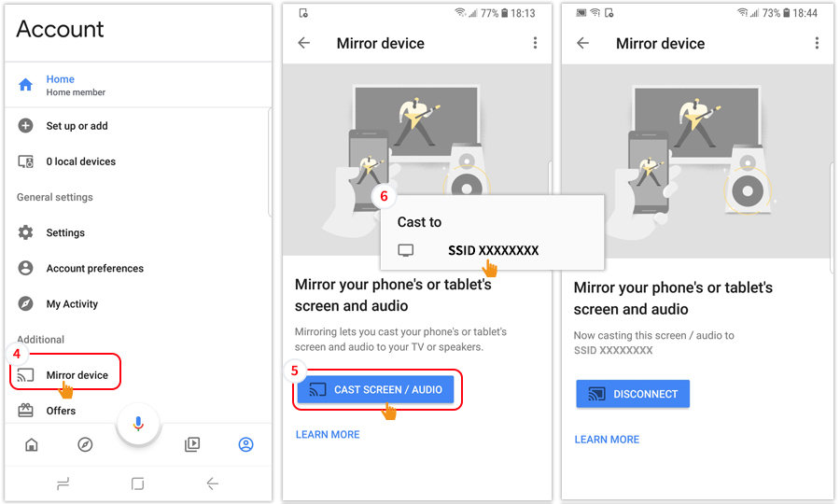Click the 18:44 status bar Wi-Fi icon
The height and width of the screenshot is (504, 840).
click(x=742, y=13)
